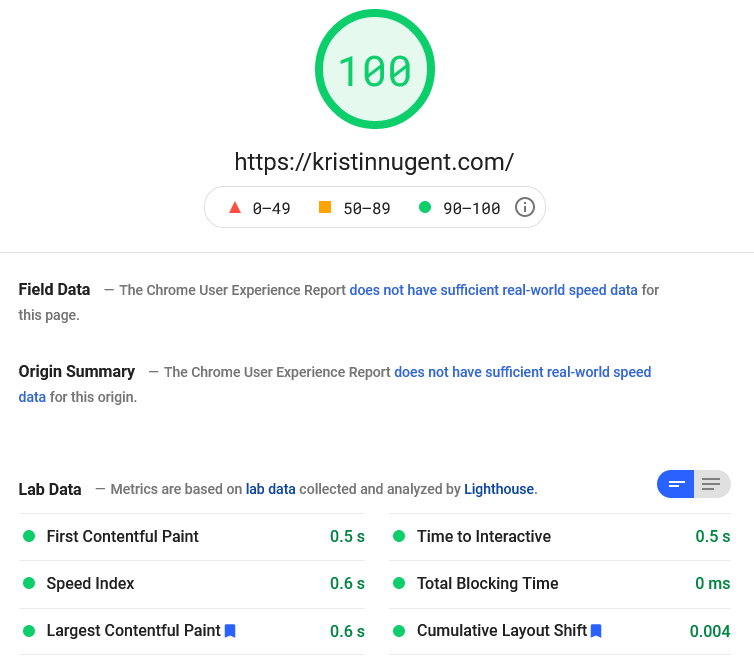Click the score legend info icon
This screenshot has width=754, height=672.
click(525, 208)
